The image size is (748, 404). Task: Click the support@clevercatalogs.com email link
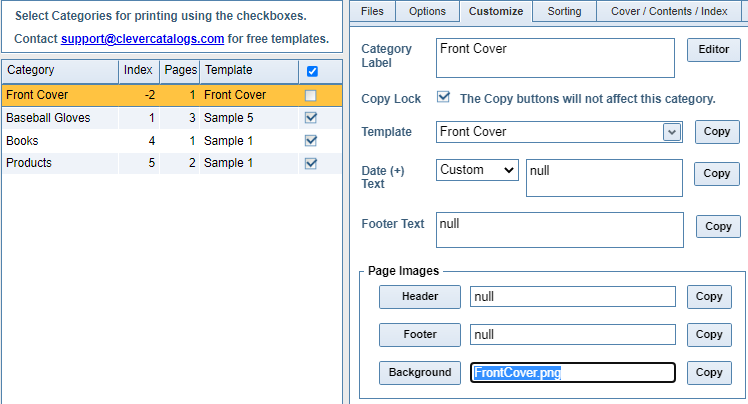[143, 39]
